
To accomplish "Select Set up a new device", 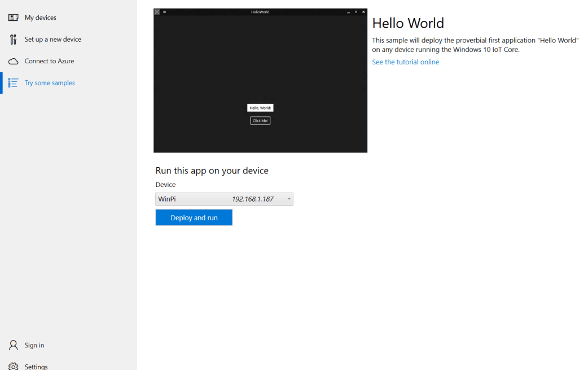I will point(53,39).
